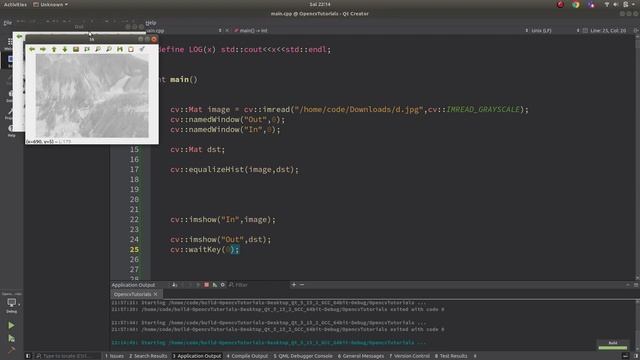Click the back arrow in the Out window
Screen dimensions: 640x360
click(x=19, y=37)
